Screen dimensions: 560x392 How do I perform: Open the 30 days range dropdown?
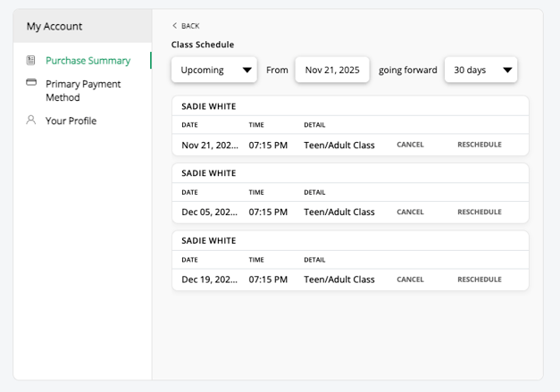click(x=481, y=70)
